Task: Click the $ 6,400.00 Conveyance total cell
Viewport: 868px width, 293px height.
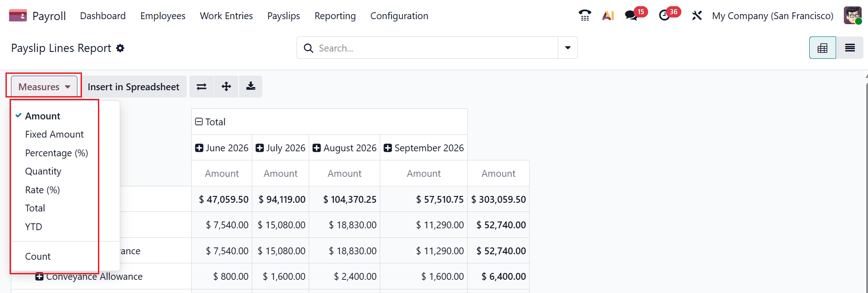Action: coord(498,277)
